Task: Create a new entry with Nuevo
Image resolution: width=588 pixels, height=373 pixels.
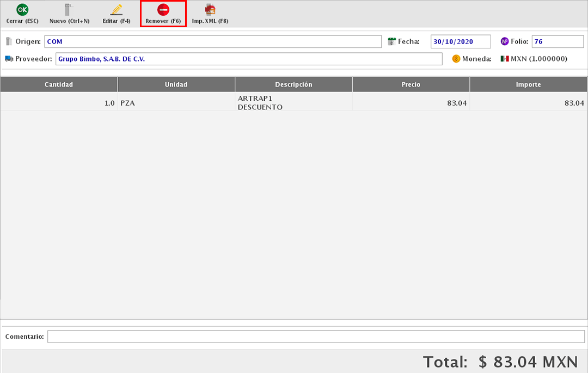Action: point(69,10)
